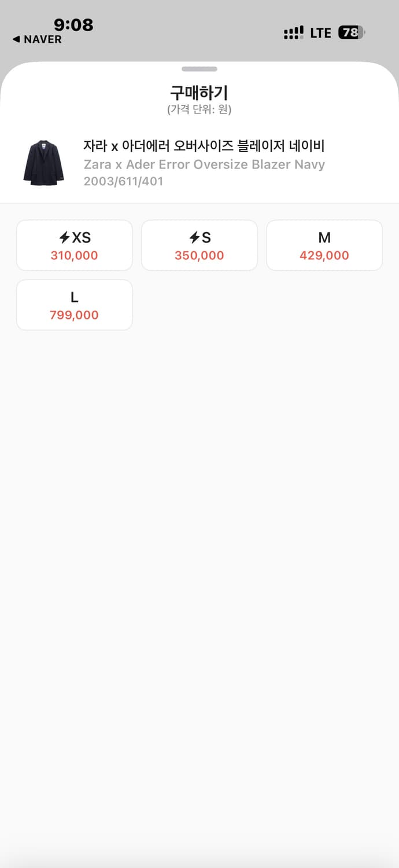Select the 350,000 won price

pos(199,256)
